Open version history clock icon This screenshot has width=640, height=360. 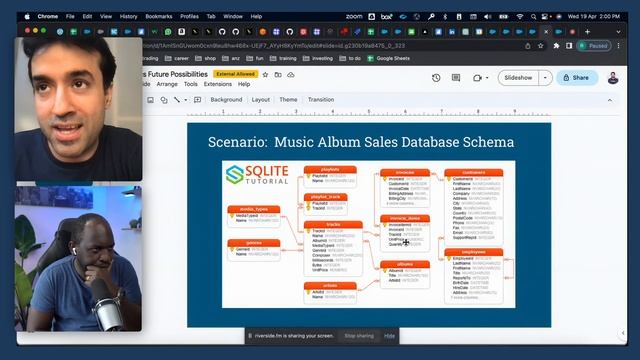[x=436, y=78]
